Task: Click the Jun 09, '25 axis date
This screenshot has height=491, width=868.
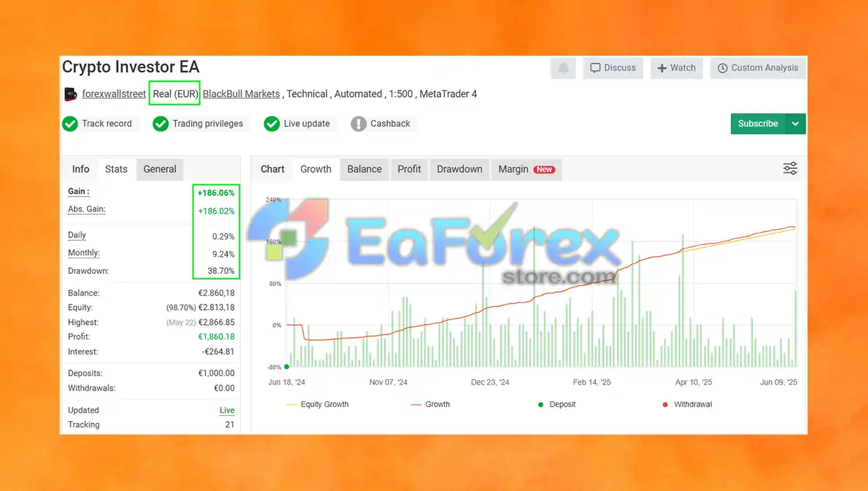Action: pos(778,382)
